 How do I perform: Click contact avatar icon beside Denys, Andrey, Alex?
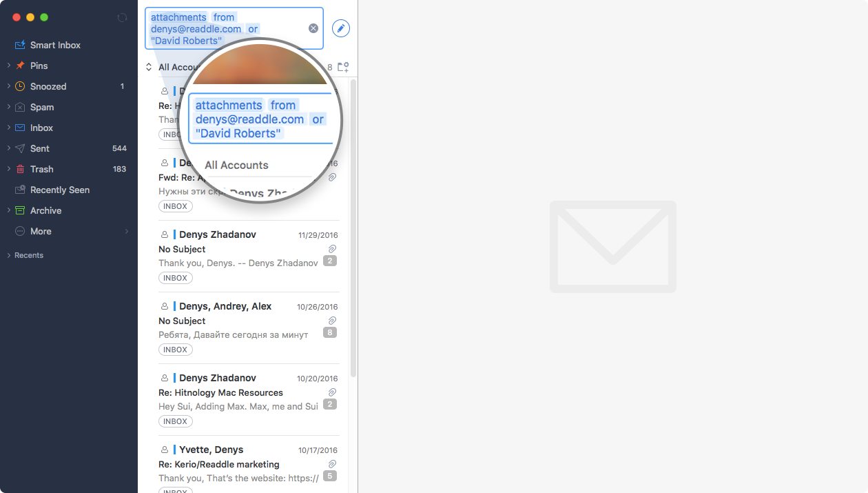click(165, 306)
